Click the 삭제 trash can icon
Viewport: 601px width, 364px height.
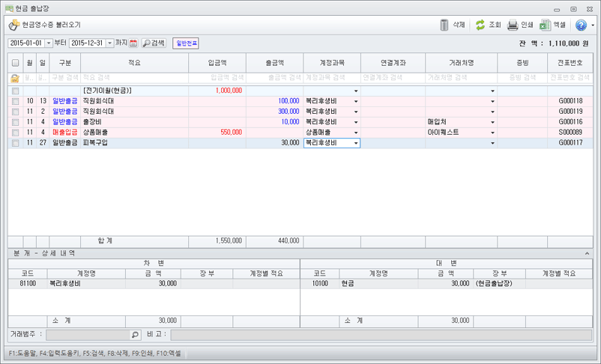pos(444,25)
